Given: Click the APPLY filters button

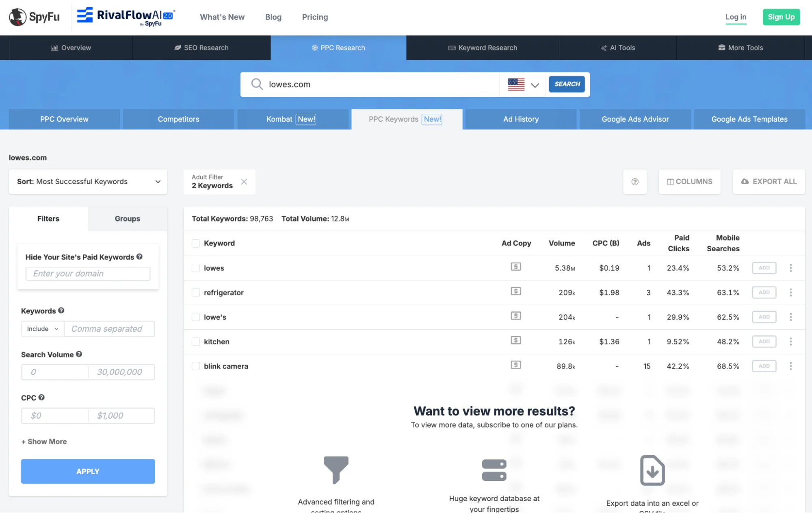Looking at the screenshot, I should pos(88,471).
